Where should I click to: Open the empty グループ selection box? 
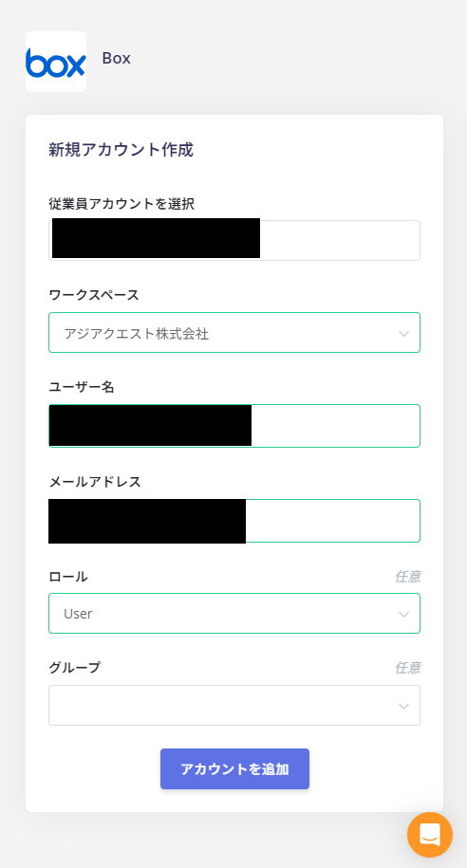(x=234, y=705)
